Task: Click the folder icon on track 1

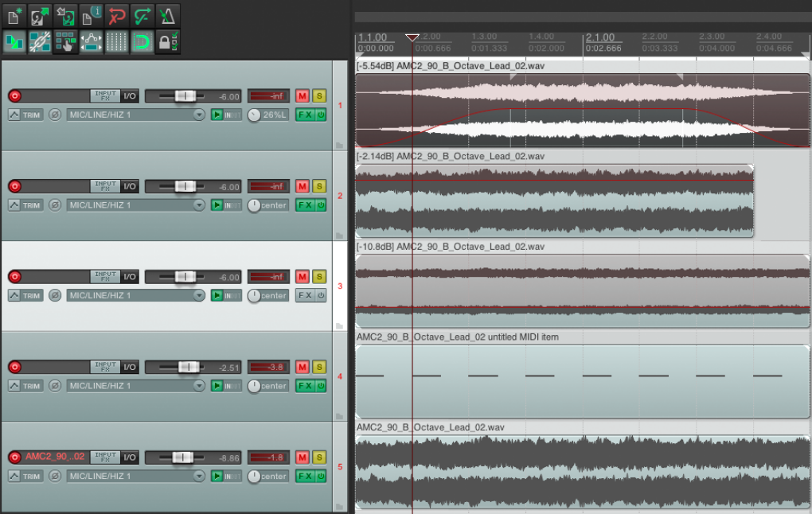Action: coord(339,146)
